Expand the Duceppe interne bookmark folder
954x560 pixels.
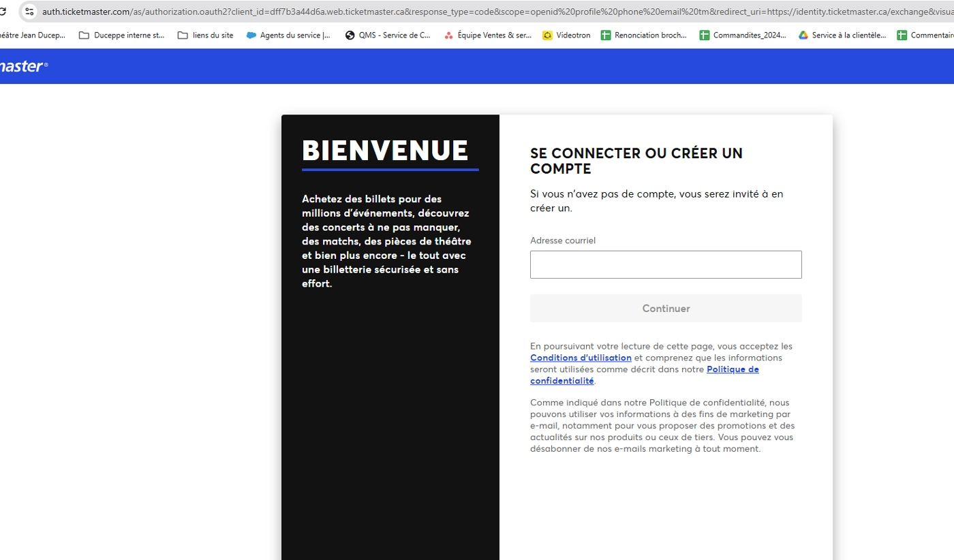(122, 35)
